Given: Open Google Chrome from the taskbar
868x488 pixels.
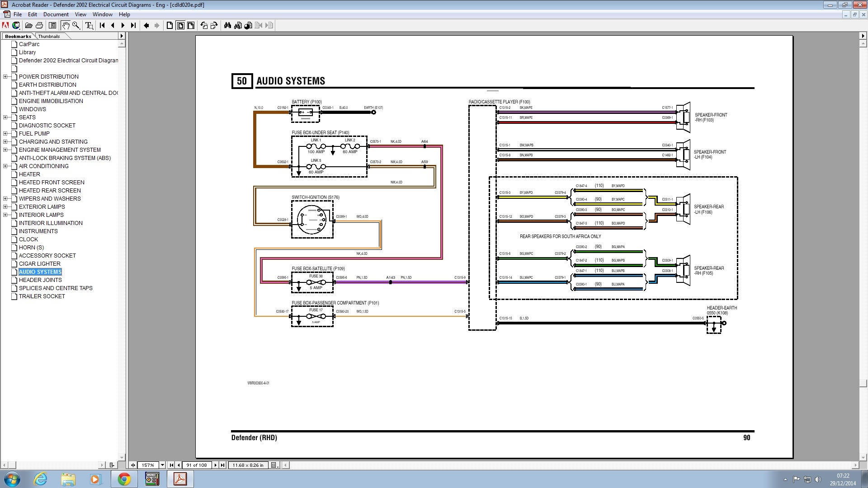Looking at the screenshot, I should pyautogui.click(x=124, y=479).
